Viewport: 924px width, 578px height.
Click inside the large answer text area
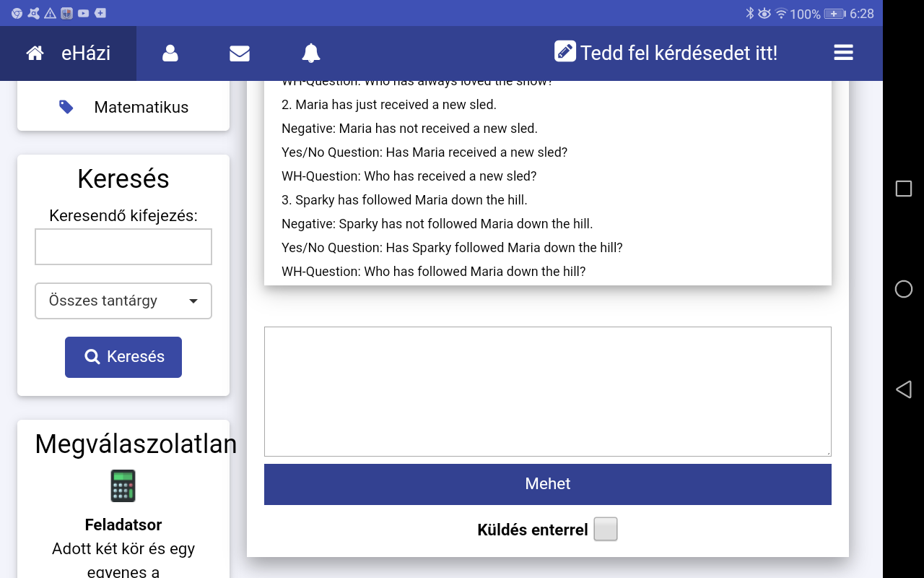(x=547, y=391)
